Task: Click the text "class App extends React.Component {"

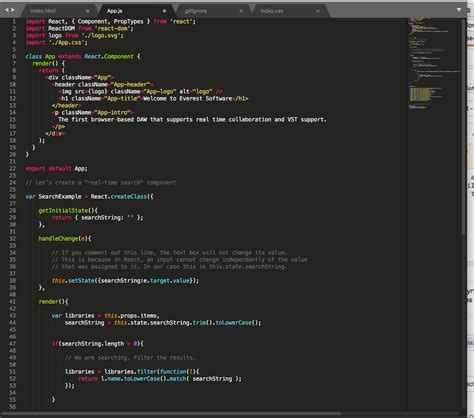Action: point(83,56)
